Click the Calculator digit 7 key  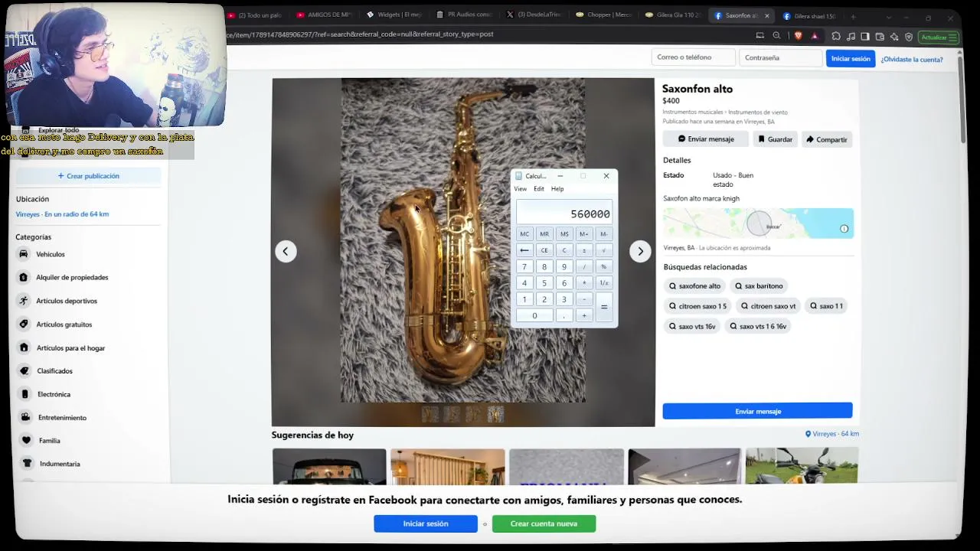pyautogui.click(x=524, y=267)
